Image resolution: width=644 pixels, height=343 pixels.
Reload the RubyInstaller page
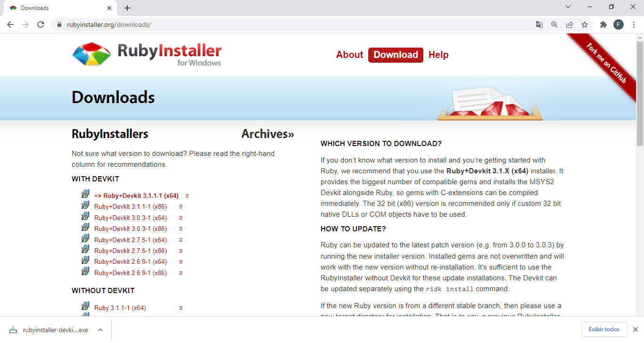(41, 24)
